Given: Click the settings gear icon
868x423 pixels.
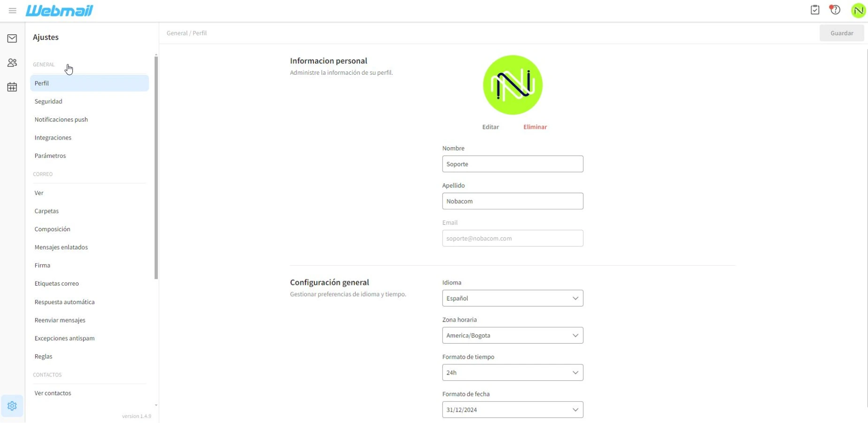Looking at the screenshot, I should [12, 406].
